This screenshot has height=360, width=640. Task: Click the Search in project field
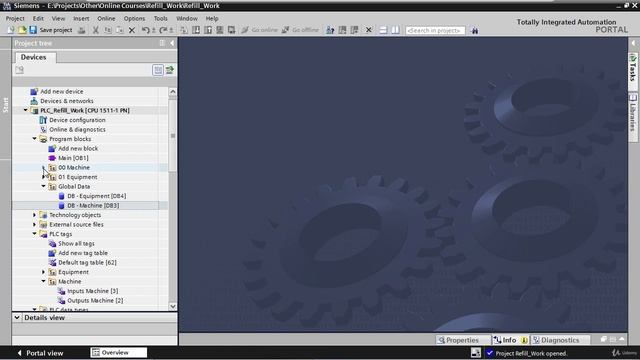click(x=435, y=30)
